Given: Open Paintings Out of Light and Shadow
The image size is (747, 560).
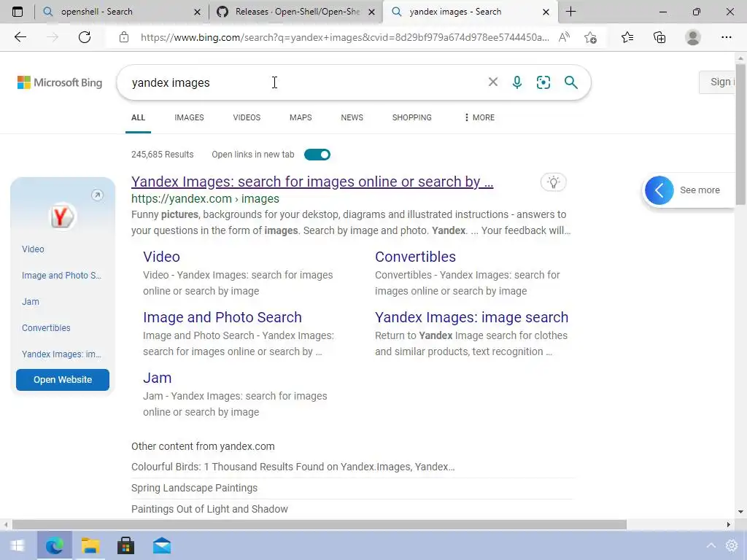Looking at the screenshot, I should [x=209, y=509].
